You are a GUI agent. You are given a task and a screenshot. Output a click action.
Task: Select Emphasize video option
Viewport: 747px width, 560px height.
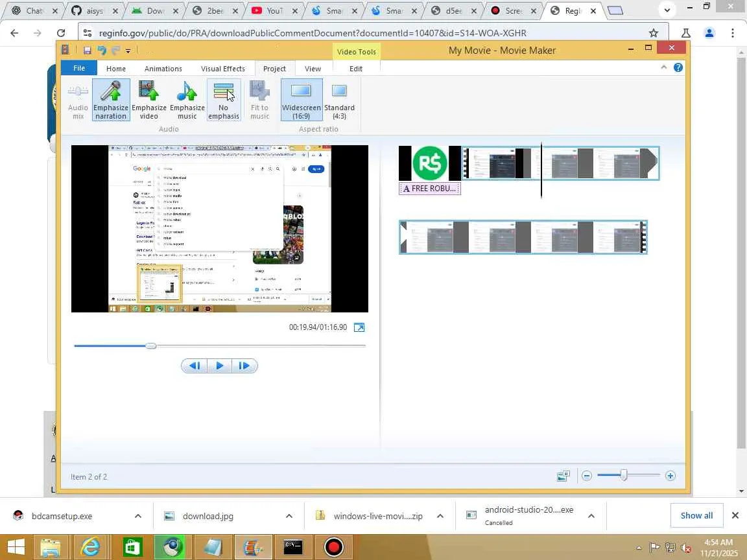pos(149,100)
